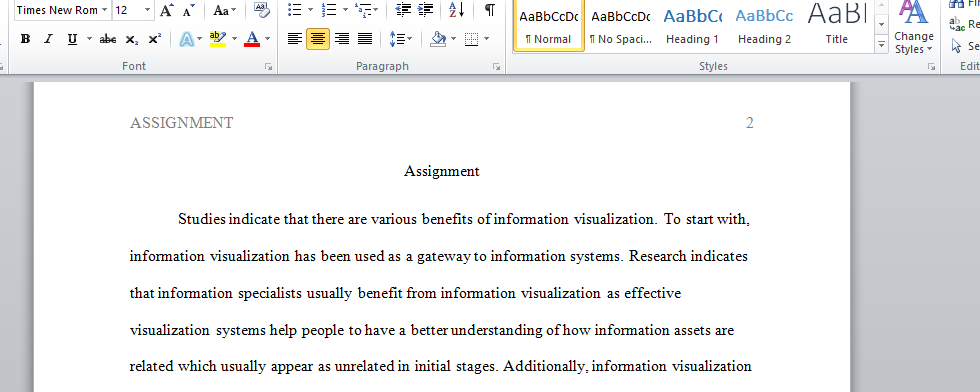980x392 pixels.
Task: Click the word "Additionally" in the document
Action: coord(545,366)
